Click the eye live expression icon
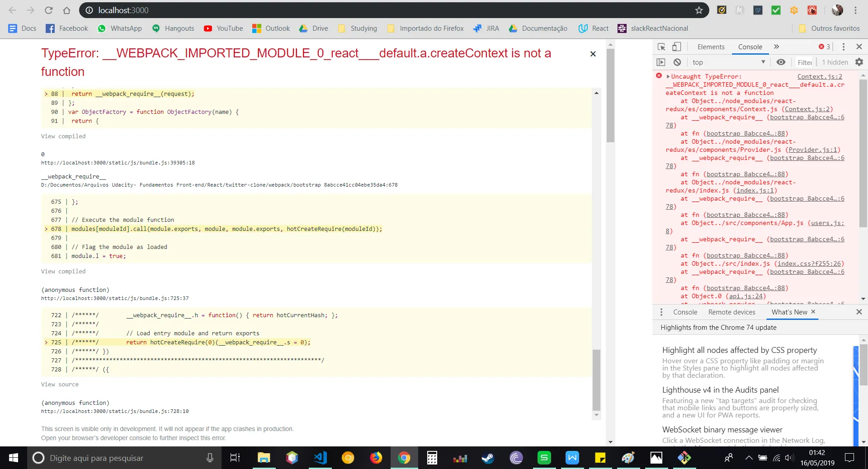This screenshot has height=469, width=868. pyautogui.click(x=781, y=62)
